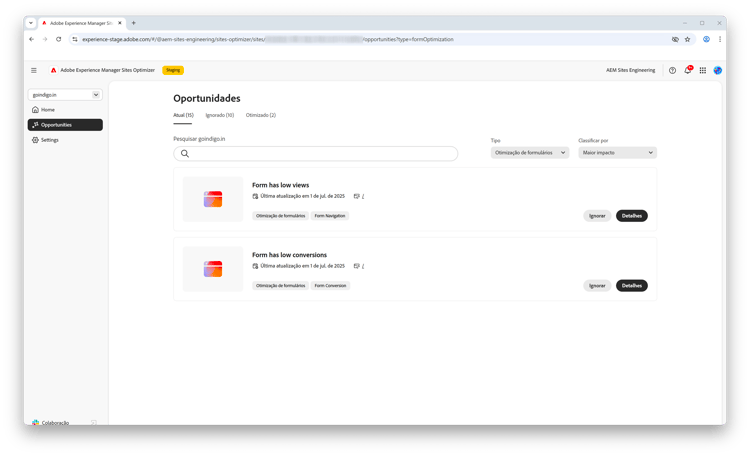Click Ignorar on Form has low views
The height and width of the screenshot is (456, 750).
[x=597, y=216]
